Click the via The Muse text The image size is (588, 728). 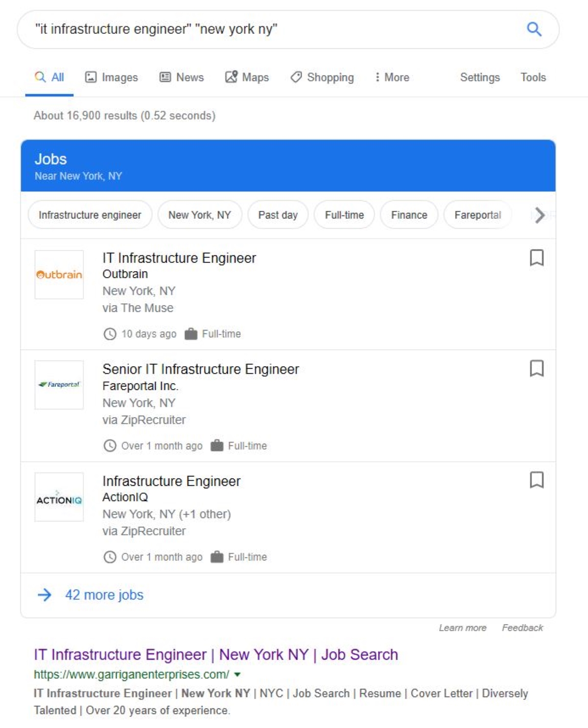coord(138,308)
